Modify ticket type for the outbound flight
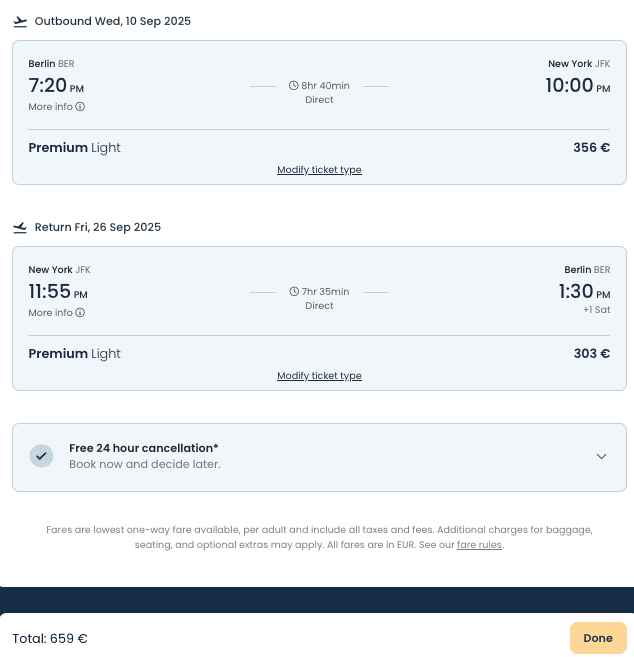This screenshot has height=657, width=634. coord(319,170)
